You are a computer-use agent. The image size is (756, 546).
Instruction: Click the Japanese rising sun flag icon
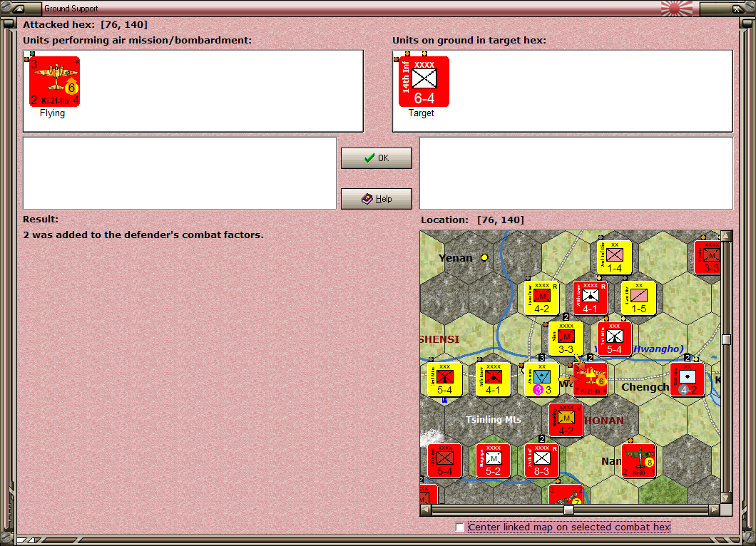click(676, 8)
